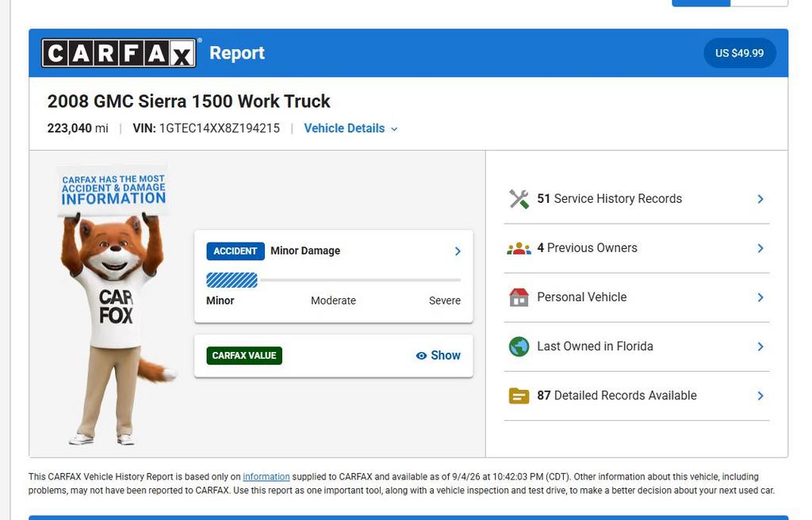Image resolution: width=812 pixels, height=520 pixels.
Task: Click the blue ACCIDENT badge
Action: click(x=235, y=251)
